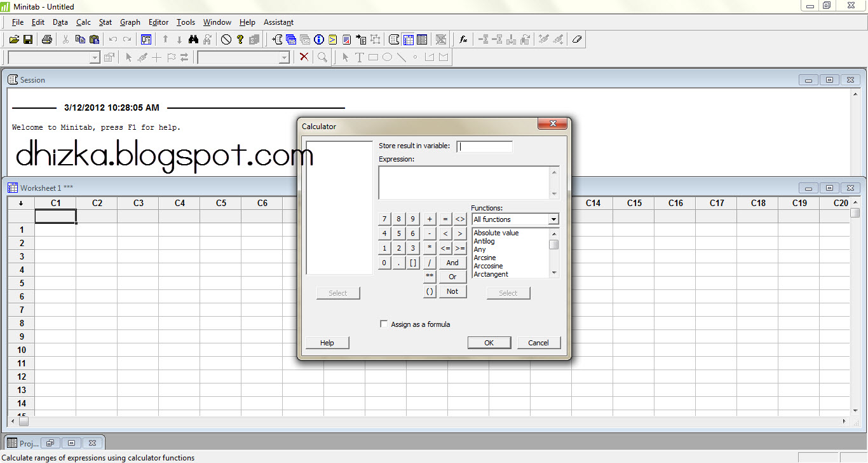Launch Find with the binoculars icon
Viewport: 868px width, 463px height.
pos(194,39)
